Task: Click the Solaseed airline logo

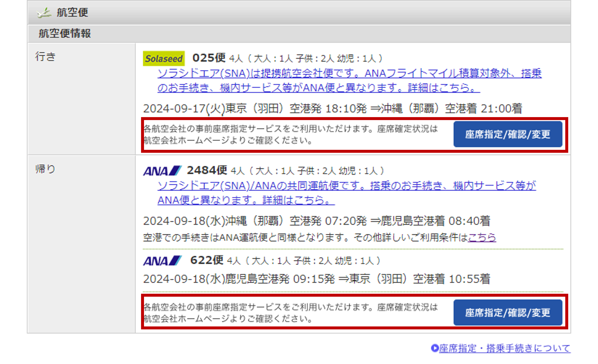Action: [164, 58]
